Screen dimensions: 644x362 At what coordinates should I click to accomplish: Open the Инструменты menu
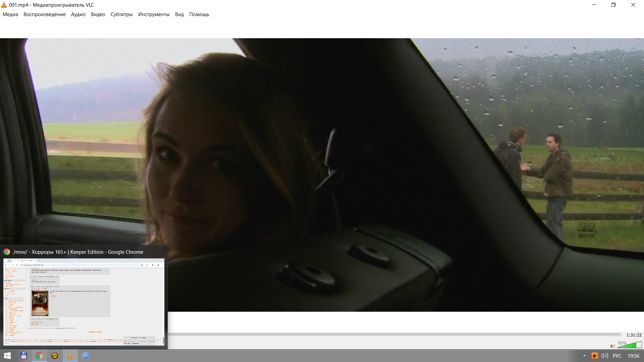click(x=154, y=14)
